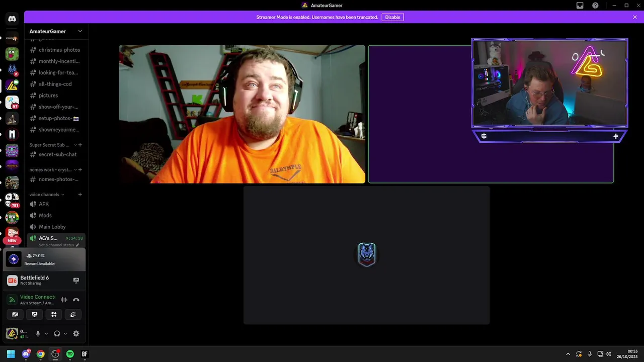The height and width of the screenshot is (362, 644).
Task: Open the green frog server icon
Action: click(12, 53)
